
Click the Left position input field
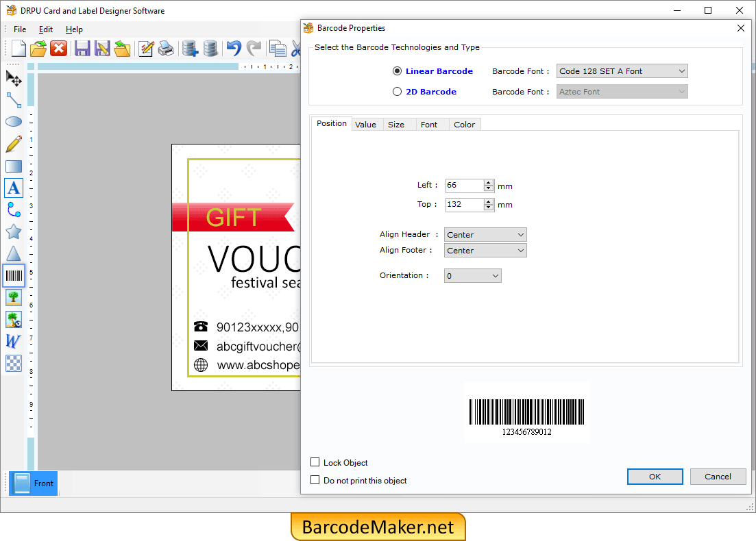[x=464, y=186]
